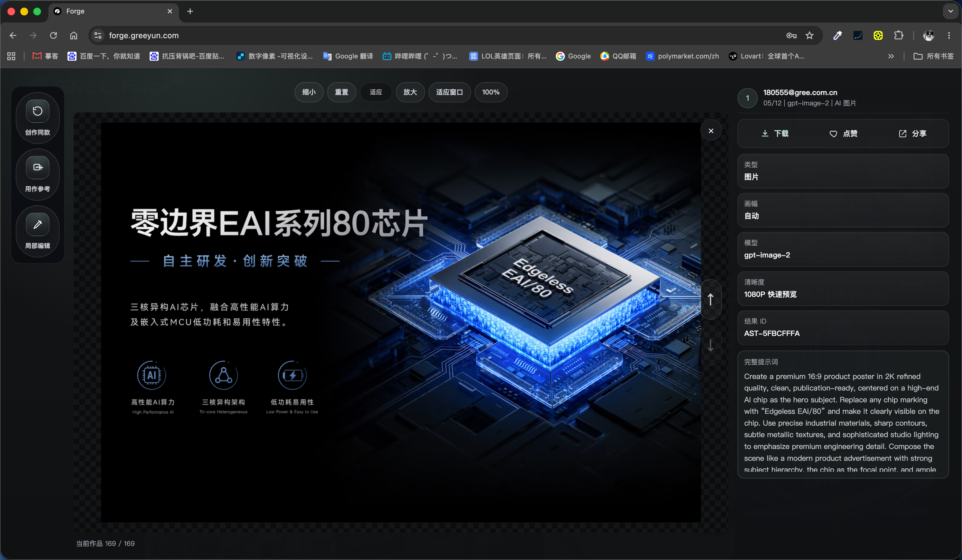Open a new tab with plus button
Image resolution: width=962 pixels, height=560 pixels.
tap(190, 11)
